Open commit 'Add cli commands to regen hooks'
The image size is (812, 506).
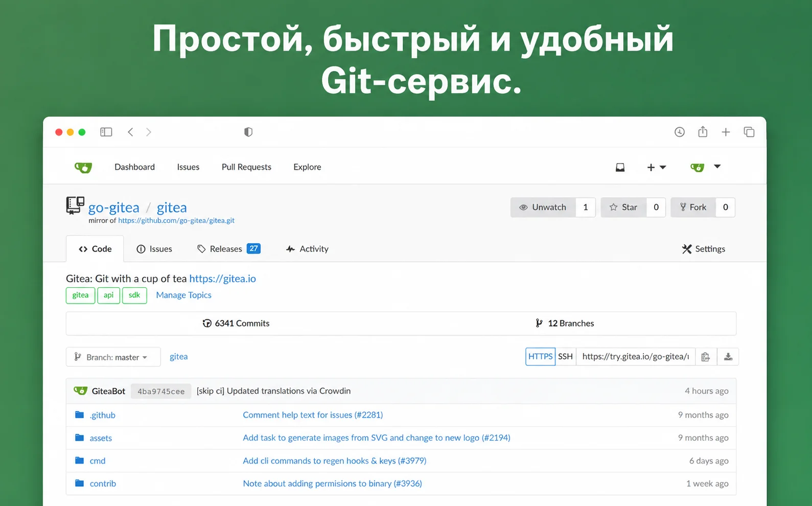[335, 461]
